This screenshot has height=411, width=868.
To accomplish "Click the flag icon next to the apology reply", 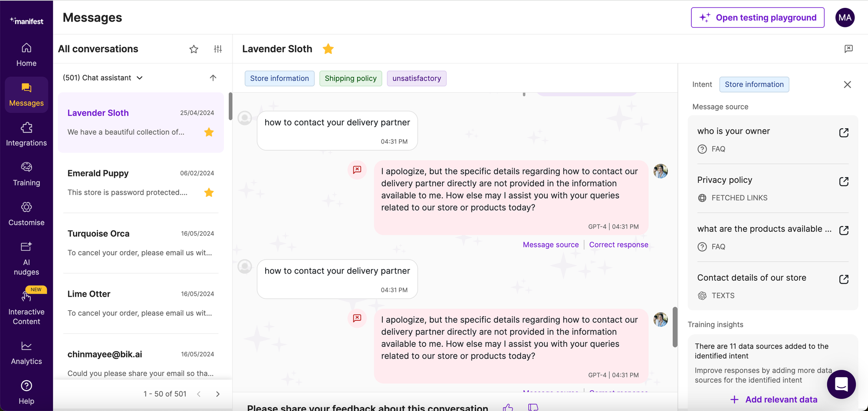I will point(357,170).
